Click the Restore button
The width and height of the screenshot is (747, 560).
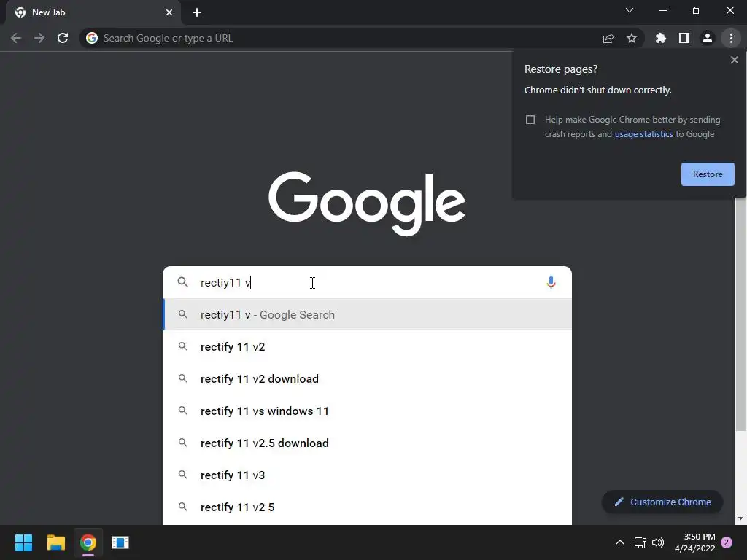tap(708, 174)
